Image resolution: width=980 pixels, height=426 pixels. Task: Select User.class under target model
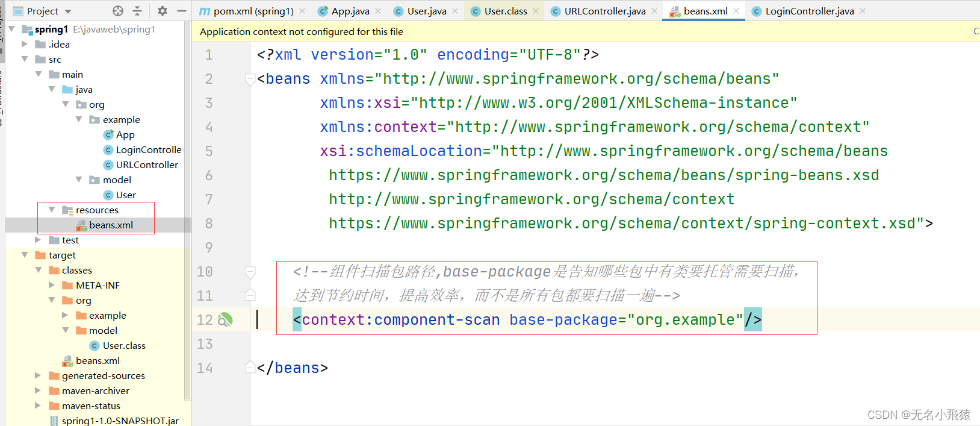tap(124, 345)
